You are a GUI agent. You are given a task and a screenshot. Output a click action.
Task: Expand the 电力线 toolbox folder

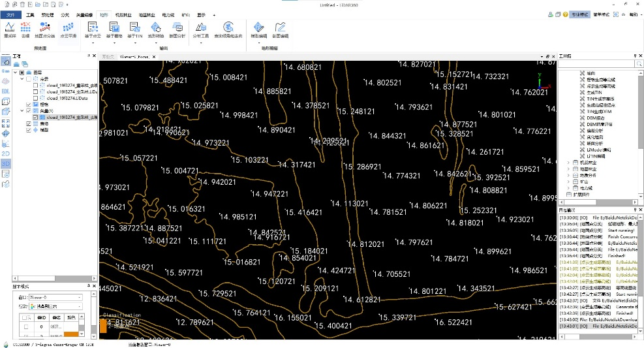[568, 188]
